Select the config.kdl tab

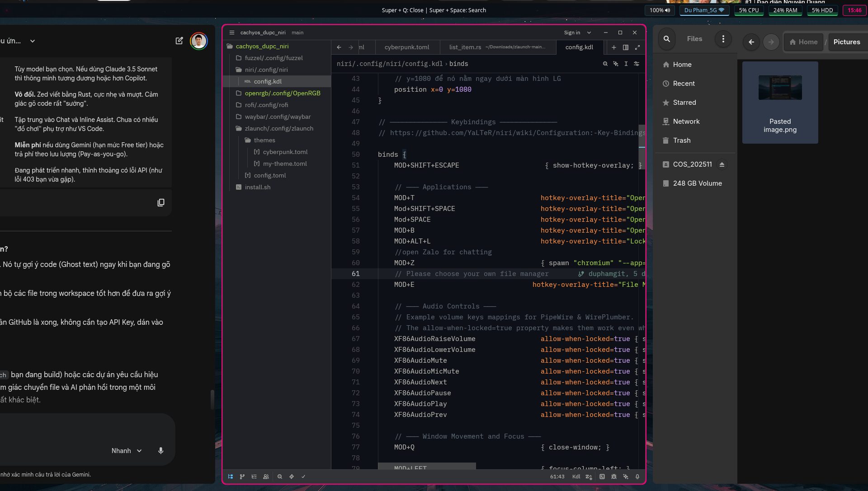(x=579, y=47)
